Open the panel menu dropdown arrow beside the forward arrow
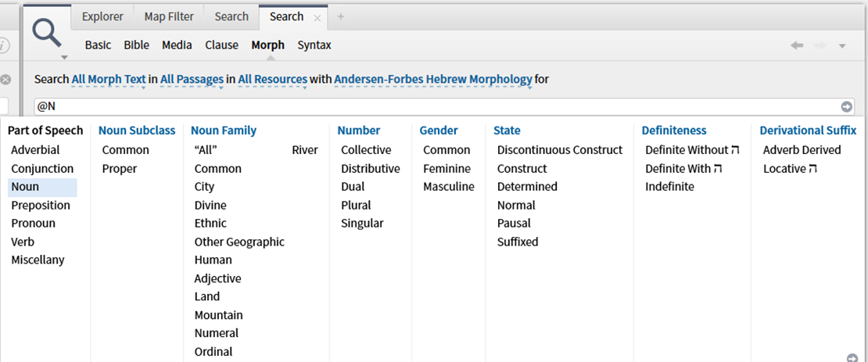This screenshot has width=868, height=362. [x=842, y=46]
